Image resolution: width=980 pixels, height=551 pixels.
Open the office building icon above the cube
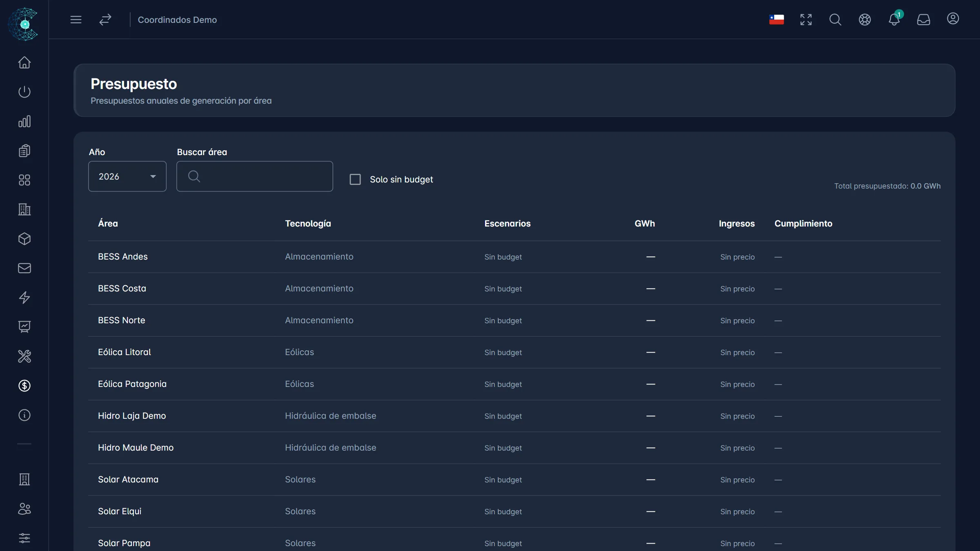[x=24, y=209]
